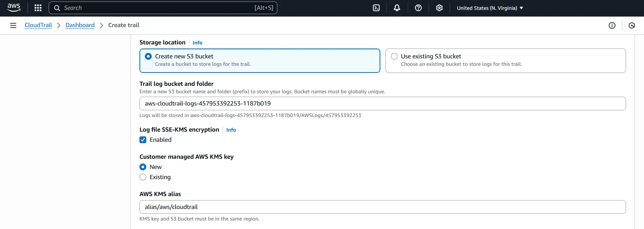This screenshot has height=229, width=644.
Task: Open the services grid menu
Action: pos(38,8)
